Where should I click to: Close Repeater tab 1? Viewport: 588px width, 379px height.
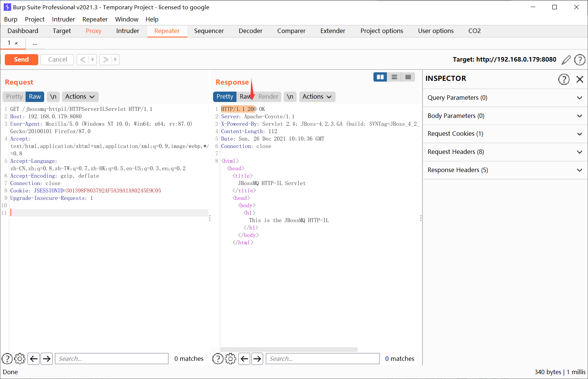point(16,43)
